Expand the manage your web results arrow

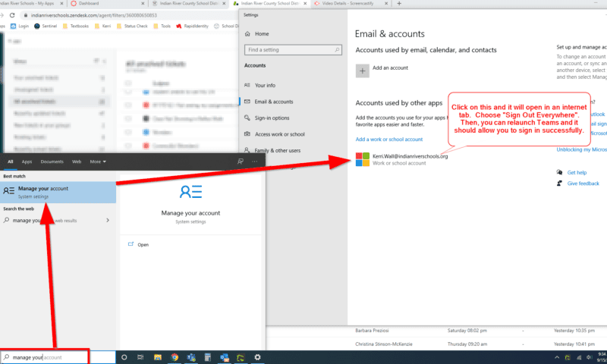point(108,221)
